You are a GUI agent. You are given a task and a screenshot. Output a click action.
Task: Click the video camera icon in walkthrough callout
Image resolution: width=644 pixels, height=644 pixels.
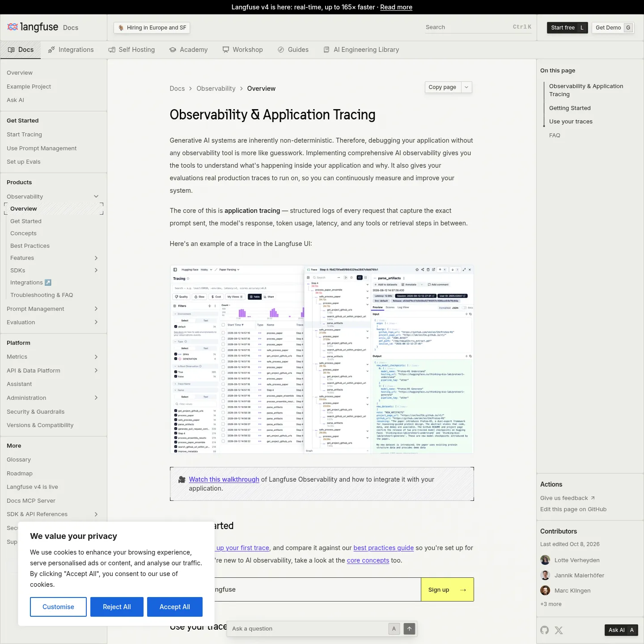click(x=182, y=479)
